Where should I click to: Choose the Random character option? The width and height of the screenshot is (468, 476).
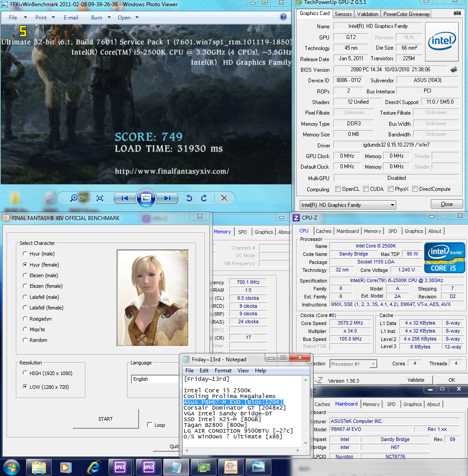tap(25, 340)
